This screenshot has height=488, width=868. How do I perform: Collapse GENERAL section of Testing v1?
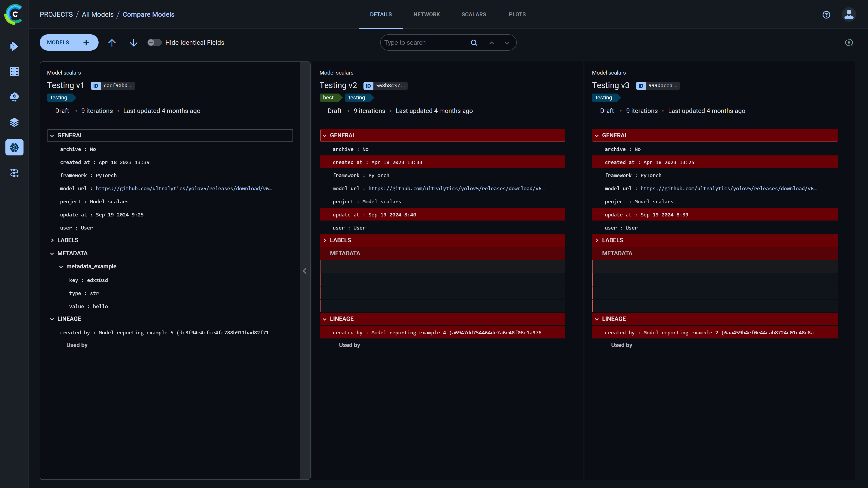tap(52, 135)
